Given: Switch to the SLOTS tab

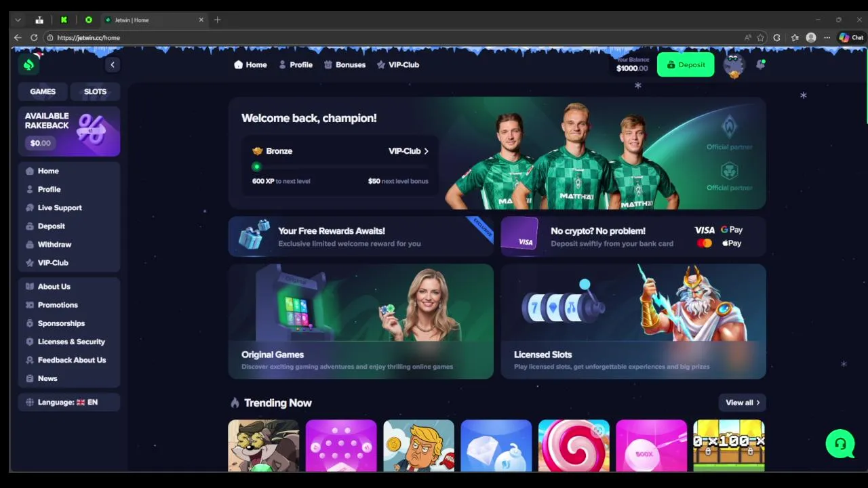Looking at the screenshot, I should tap(95, 91).
